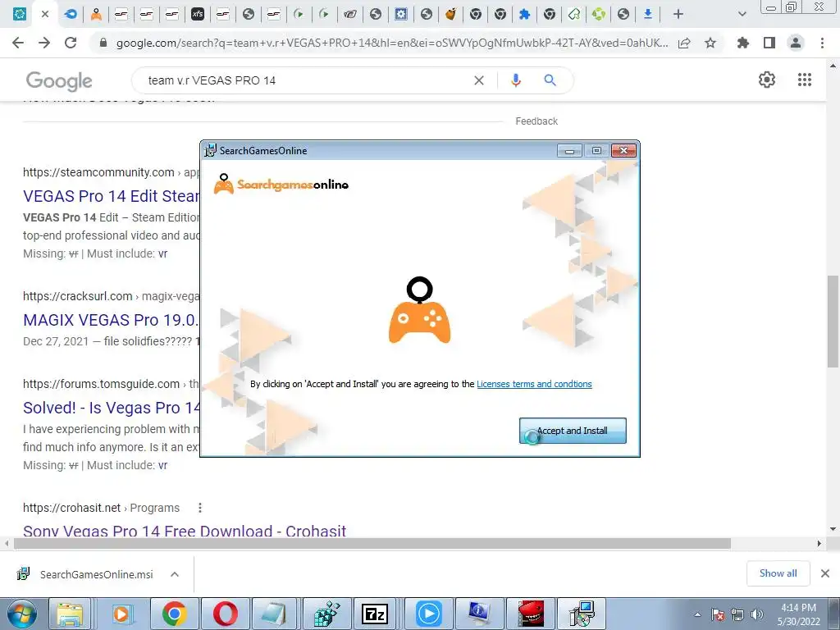Image resolution: width=840 pixels, height=630 pixels.
Task: Go back to the previous page
Action: pyautogui.click(x=18, y=43)
